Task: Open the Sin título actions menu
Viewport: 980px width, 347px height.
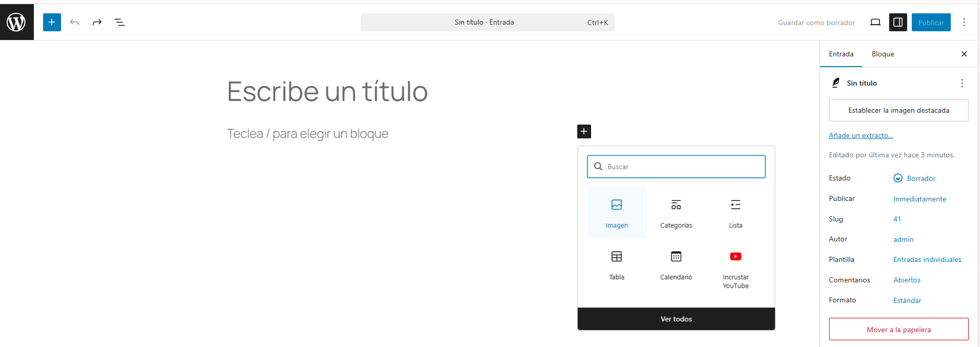Action: coord(962,83)
